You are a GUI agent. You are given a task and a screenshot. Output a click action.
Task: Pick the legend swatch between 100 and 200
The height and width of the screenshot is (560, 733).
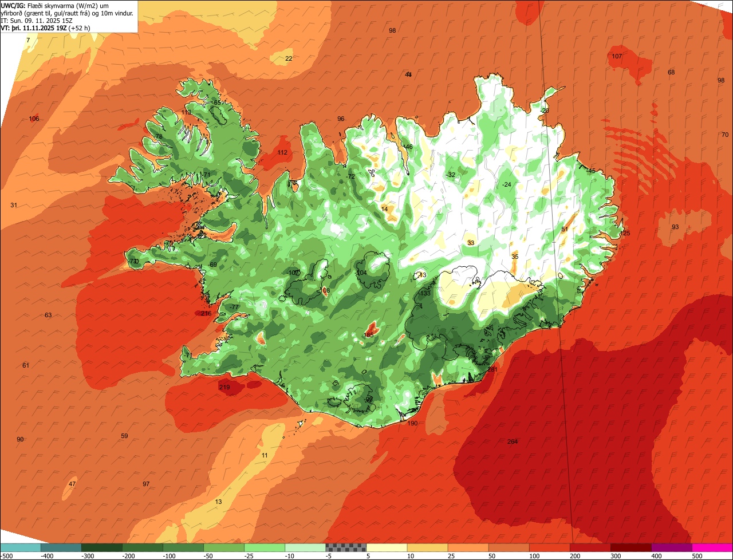[x=549, y=547]
